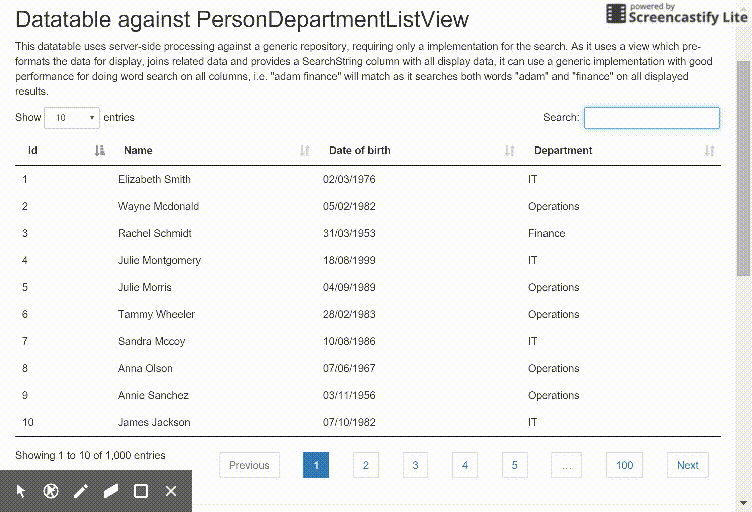This screenshot has height=512, width=752.
Task: Close the Screencastify annotation toolbar
Action: click(171, 491)
